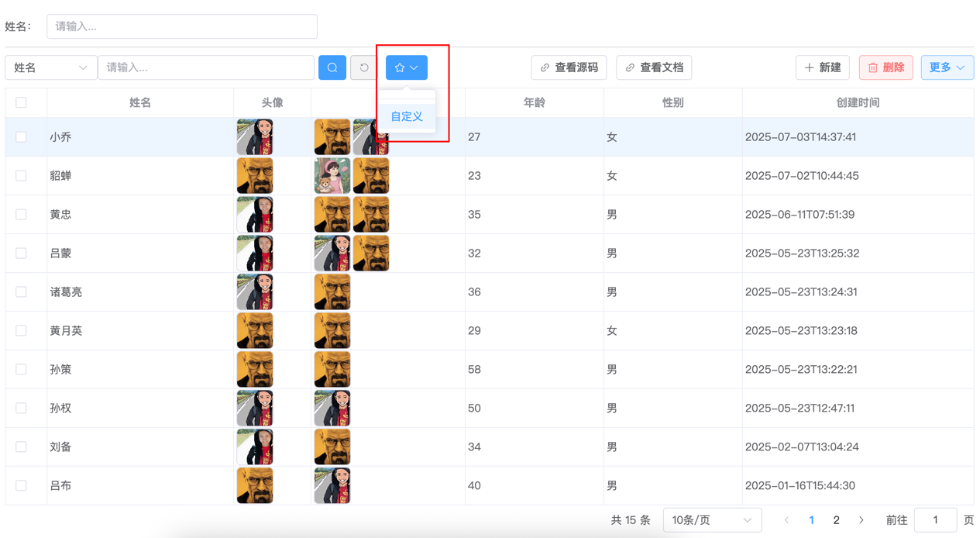Click the 查看源码 link button
This screenshot has width=980, height=538.
pyautogui.click(x=569, y=67)
